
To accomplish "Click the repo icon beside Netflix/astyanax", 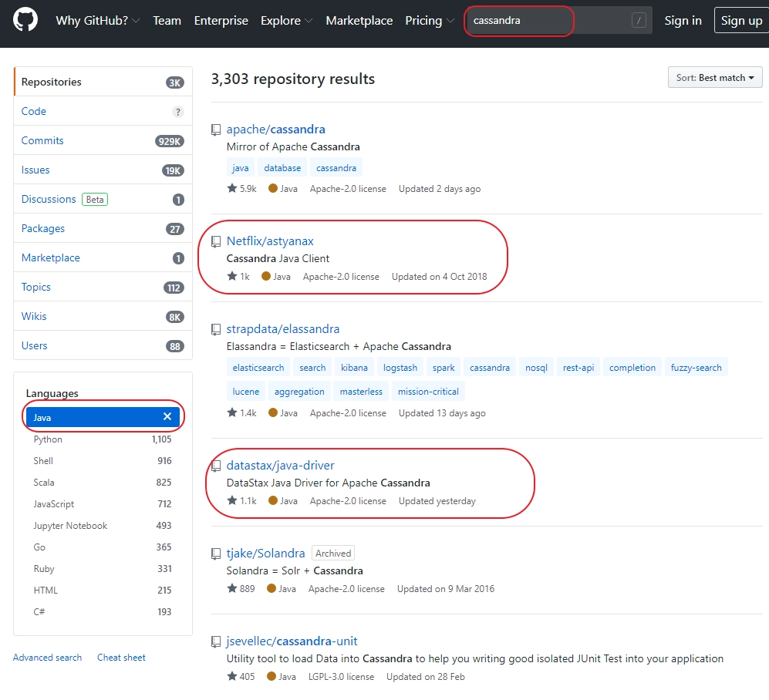I will click(216, 241).
